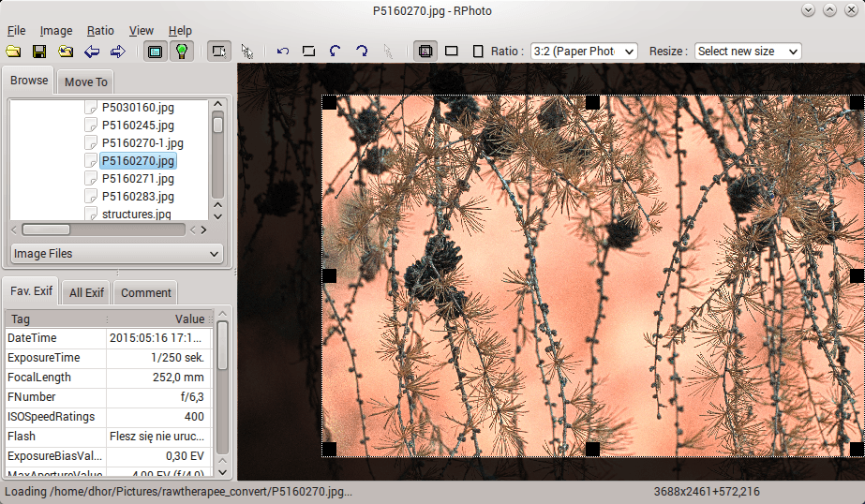
Task: Click the FNumber f/6,3 value
Action: point(192,397)
